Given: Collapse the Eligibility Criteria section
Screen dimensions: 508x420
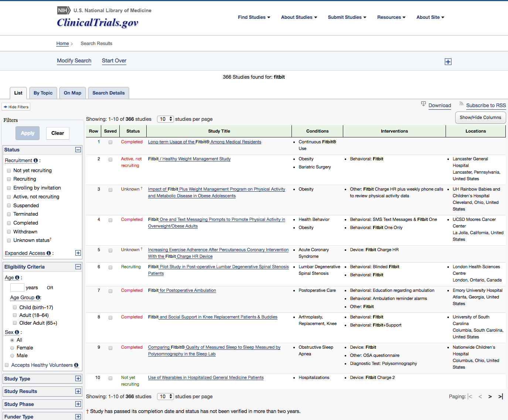Looking at the screenshot, I should pos(78,267).
